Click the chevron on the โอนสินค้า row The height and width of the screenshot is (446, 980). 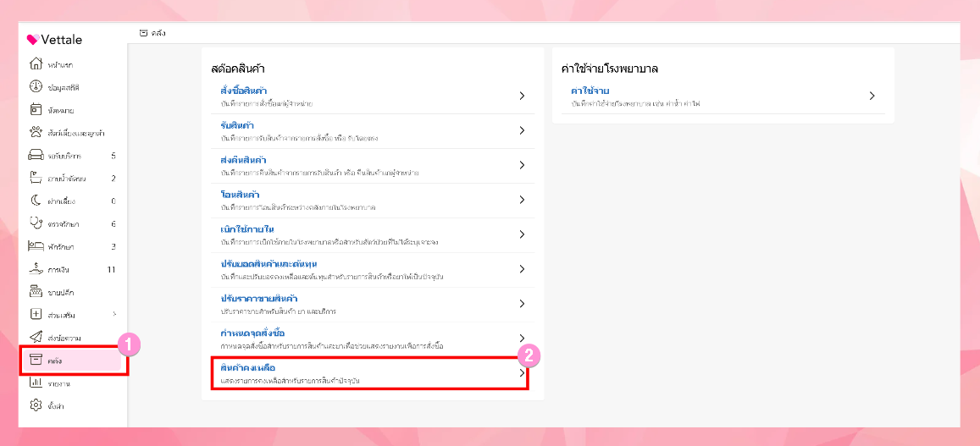[522, 199]
